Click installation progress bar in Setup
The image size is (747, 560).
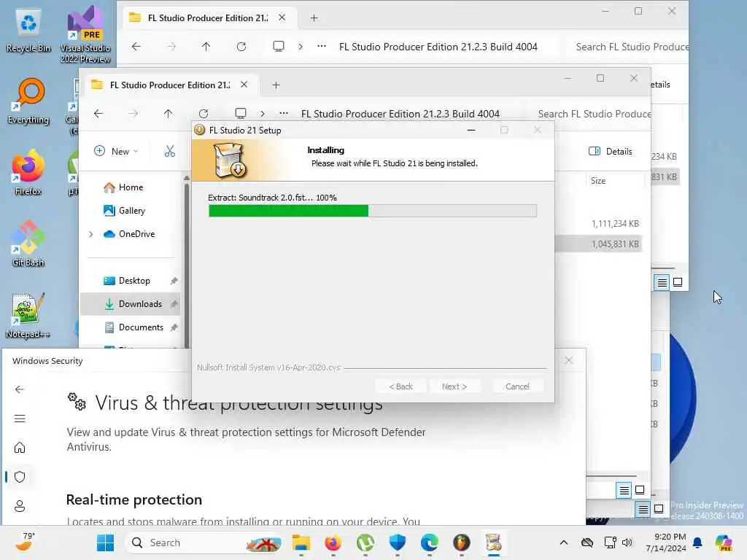[373, 211]
